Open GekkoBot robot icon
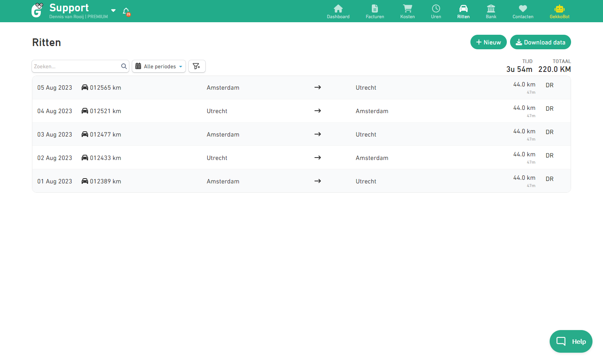Viewport: 603px width, 364px height. [560, 8]
